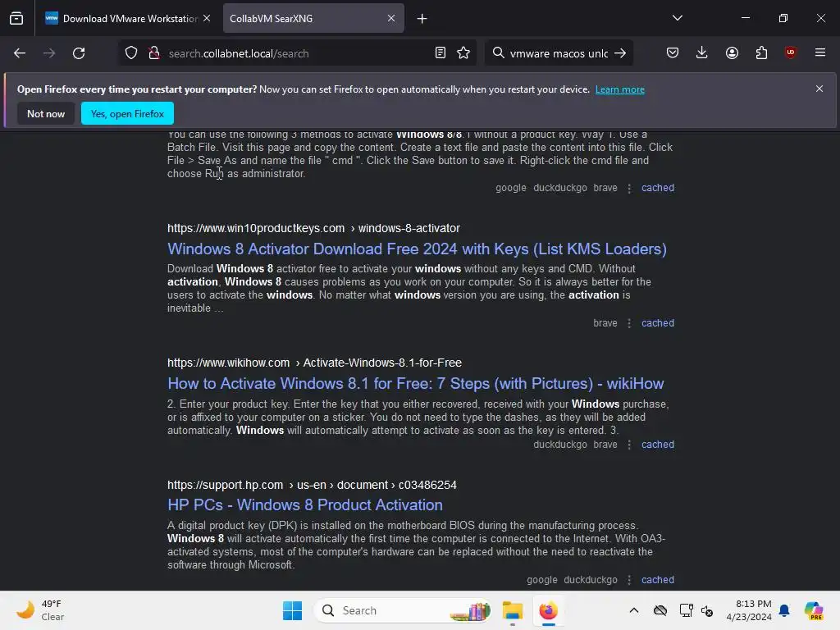Image resolution: width=840 pixels, height=630 pixels.
Task: Click https://www.win10productkeys.com URL text
Action: pyautogui.click(x=256, y=228)
